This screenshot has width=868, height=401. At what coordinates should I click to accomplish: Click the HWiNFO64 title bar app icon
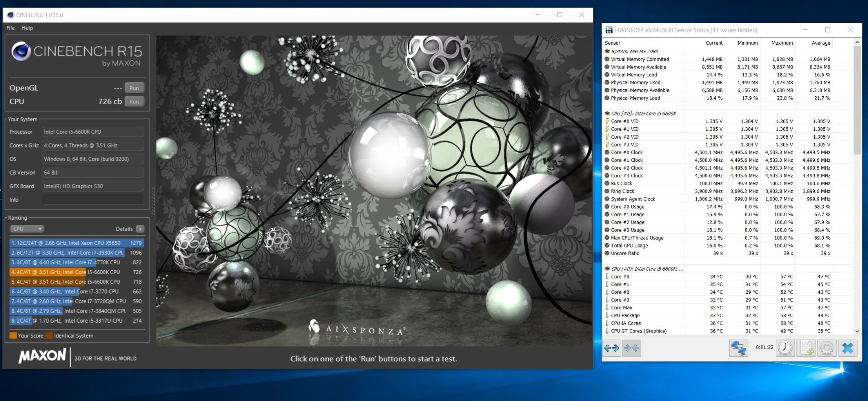click(609, 30)
